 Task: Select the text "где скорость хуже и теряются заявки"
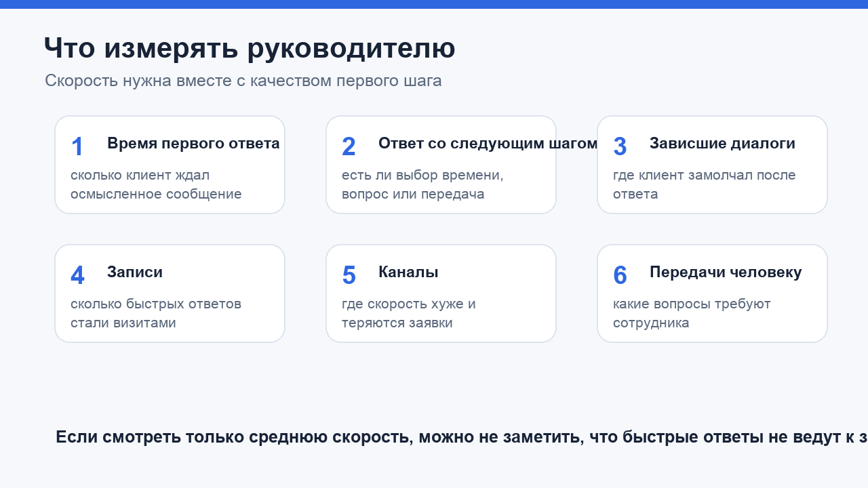click(409, 313)
